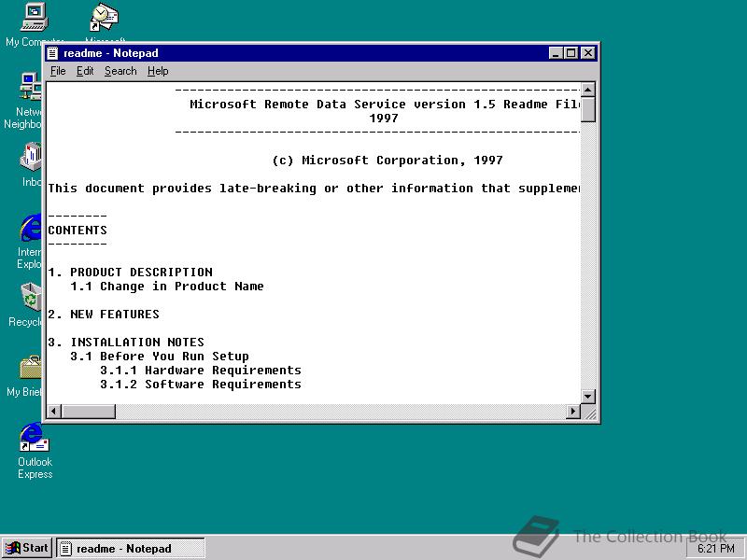The image size is (747, 560).
Task: Minimize the Notepad window
Action: pyautogui.click(x=556, y=53)
